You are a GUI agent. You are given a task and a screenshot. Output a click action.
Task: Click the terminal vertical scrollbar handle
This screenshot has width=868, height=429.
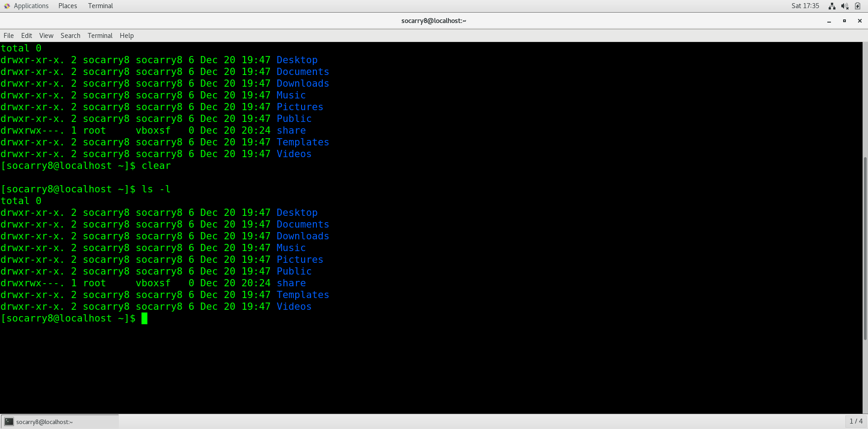click(865, 248)
